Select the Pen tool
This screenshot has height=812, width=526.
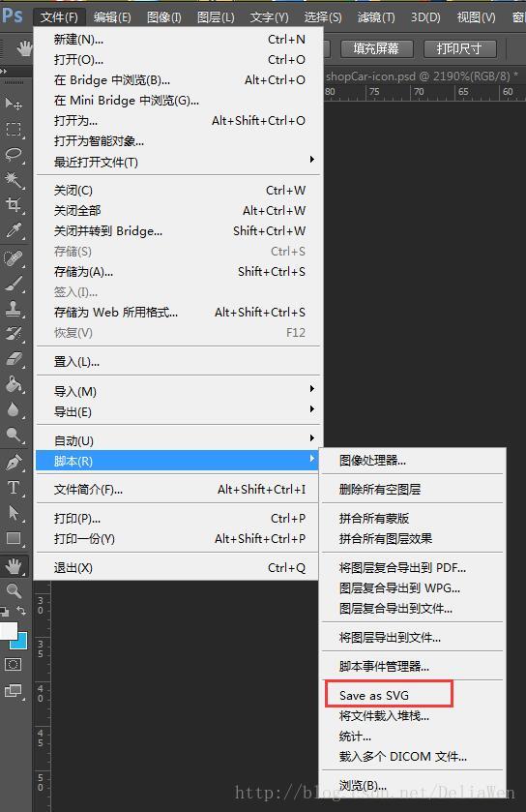pos(13,463)
